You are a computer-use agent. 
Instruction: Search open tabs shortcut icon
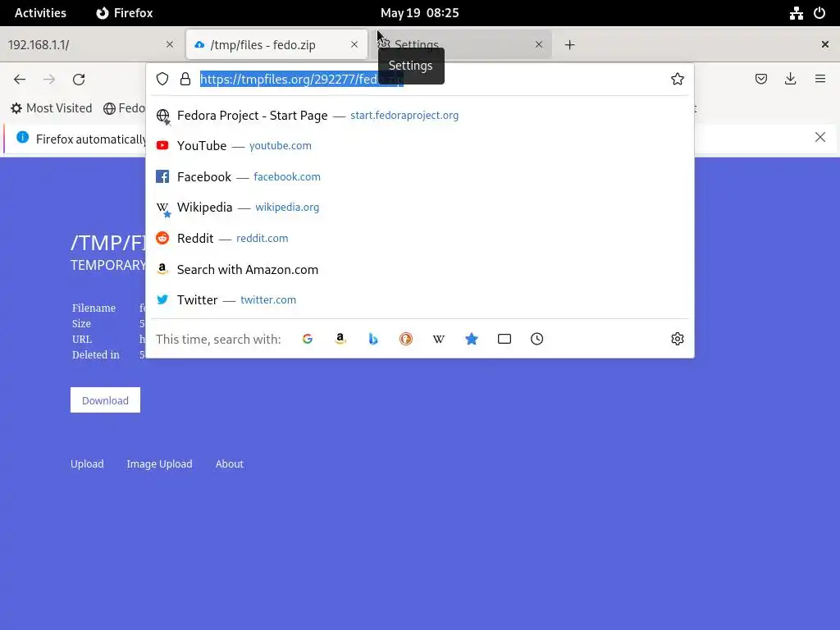504,339
